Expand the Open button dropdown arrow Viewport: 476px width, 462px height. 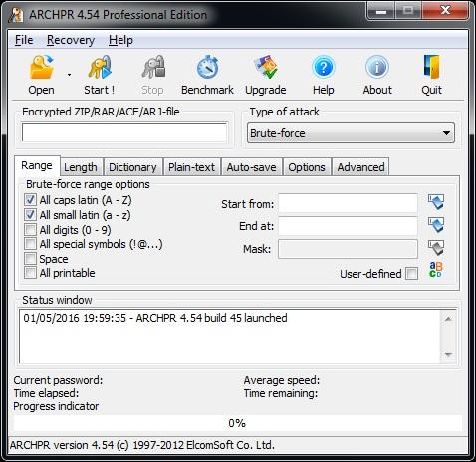[x=69, y=75]
